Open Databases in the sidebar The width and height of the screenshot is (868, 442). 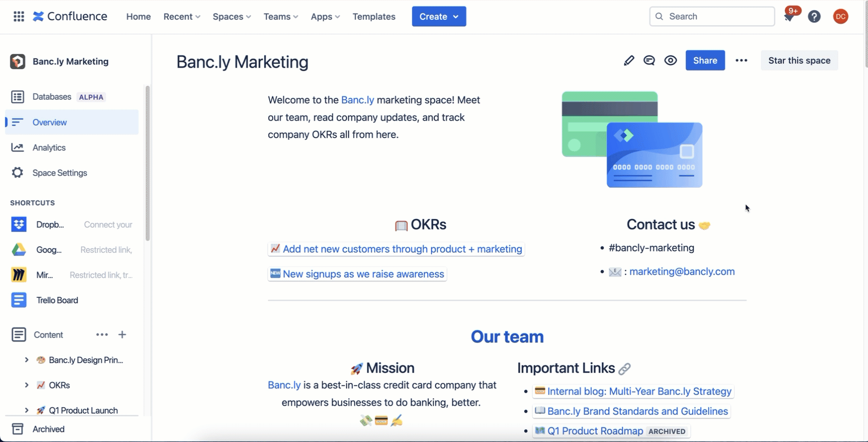pos(72,97)
